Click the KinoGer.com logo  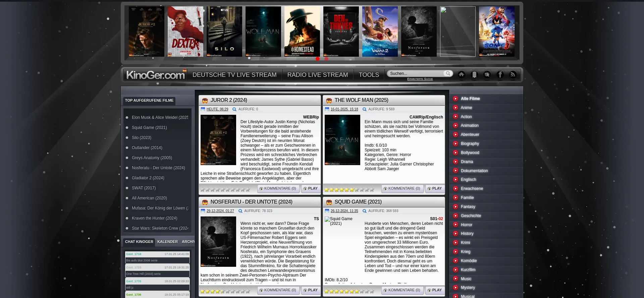[x=155, y=75]
